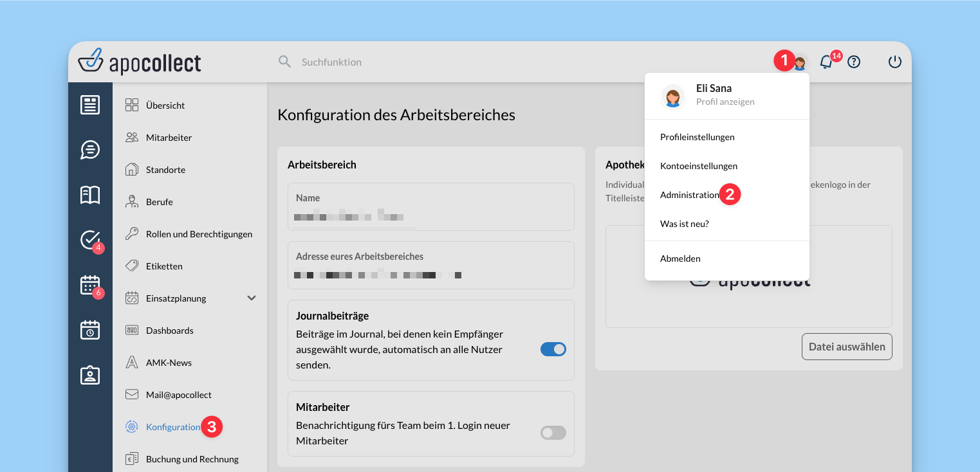Click the Datei auswählen button
The height and width of the screenshot is (472, 980).
(846, 347)
